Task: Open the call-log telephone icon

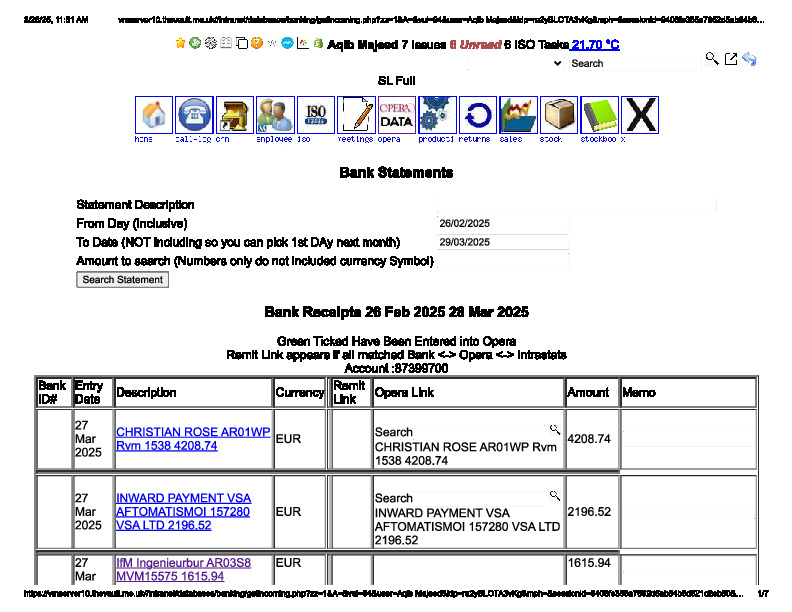Action: click(195, 115)
